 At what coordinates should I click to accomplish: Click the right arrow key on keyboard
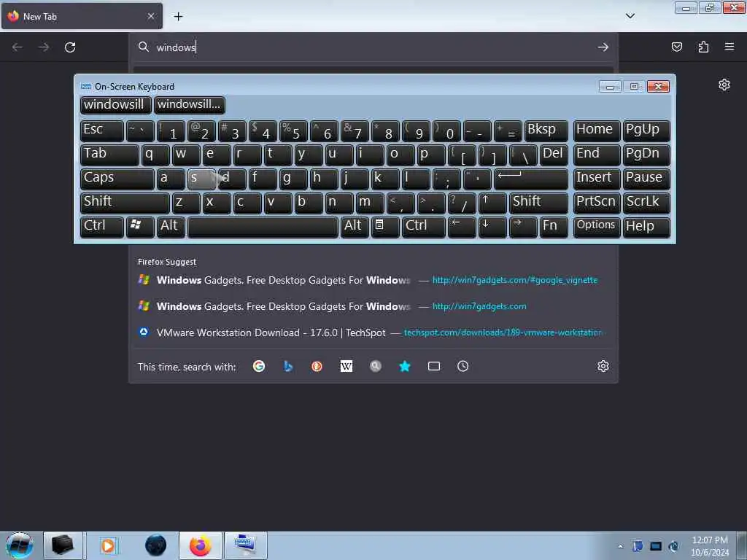coord(523,227)
